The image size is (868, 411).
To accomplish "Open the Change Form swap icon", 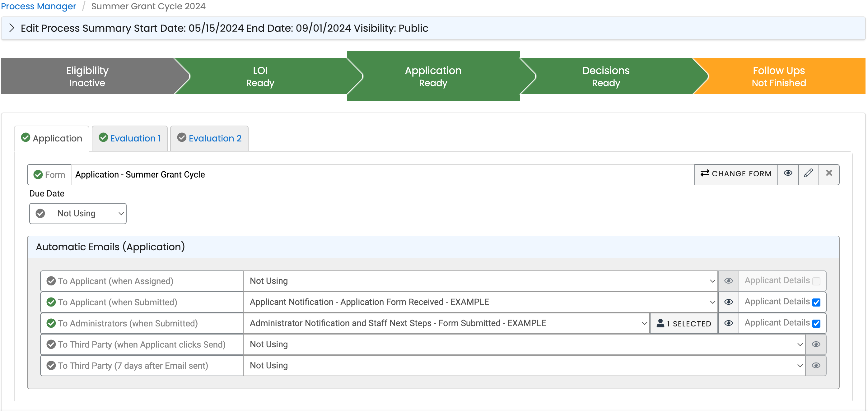I will point(704,174).
